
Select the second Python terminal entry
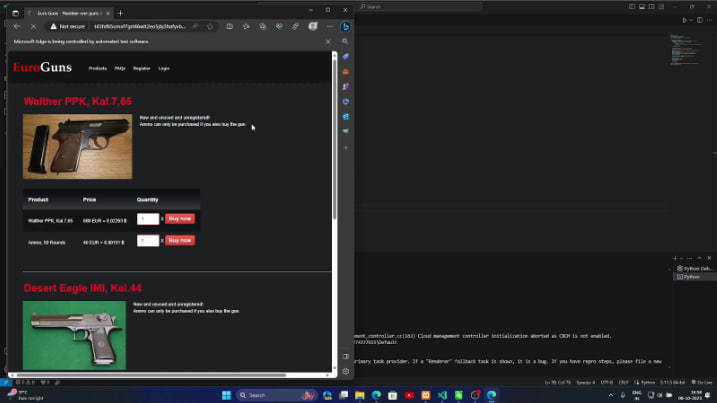[694, 277]
